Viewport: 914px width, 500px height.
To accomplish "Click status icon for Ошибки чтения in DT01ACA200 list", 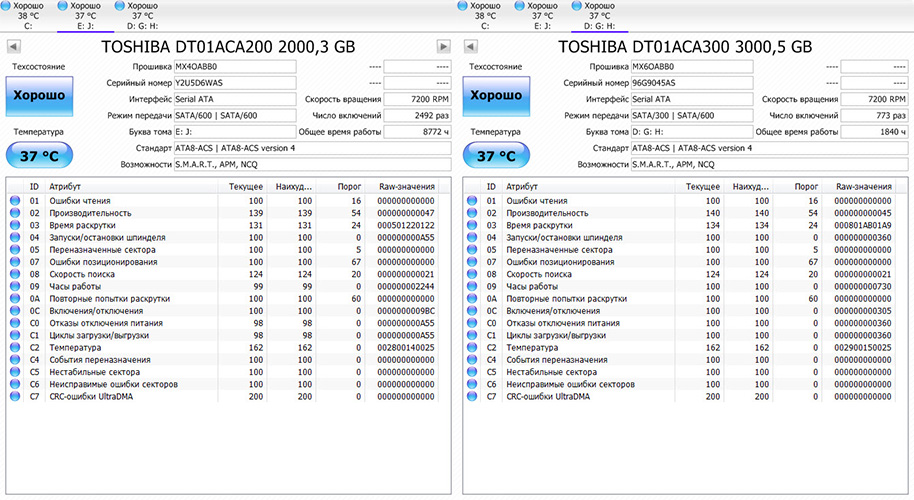I will pos(15,200).
